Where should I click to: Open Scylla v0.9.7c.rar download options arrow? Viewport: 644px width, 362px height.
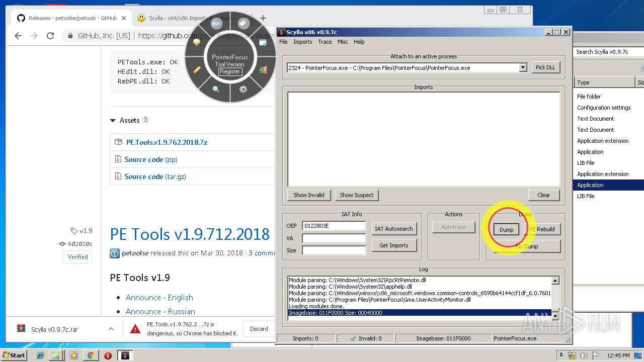coord(111,329)
